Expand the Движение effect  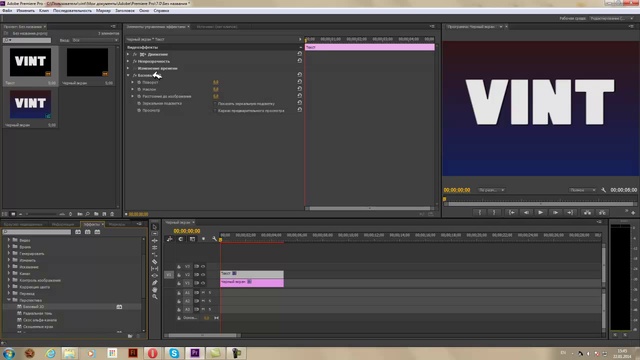click(x=128, y=54)
